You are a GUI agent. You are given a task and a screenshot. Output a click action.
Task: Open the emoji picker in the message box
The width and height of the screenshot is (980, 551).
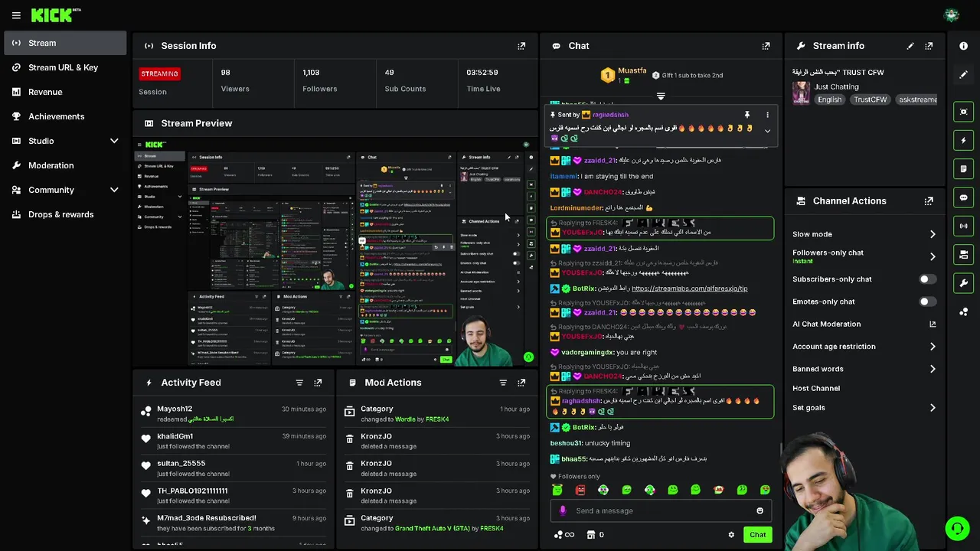pos(759,510)
